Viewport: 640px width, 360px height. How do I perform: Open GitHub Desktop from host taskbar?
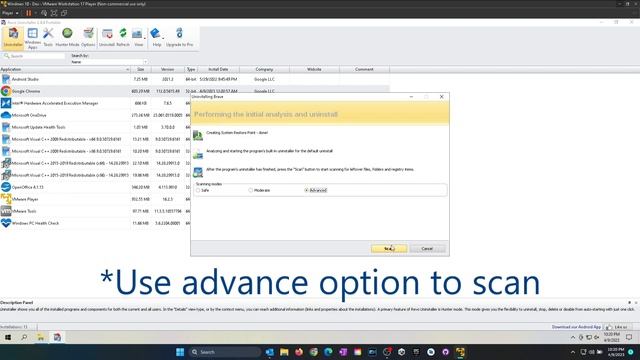pyautogui.click(x=445, y=352)
